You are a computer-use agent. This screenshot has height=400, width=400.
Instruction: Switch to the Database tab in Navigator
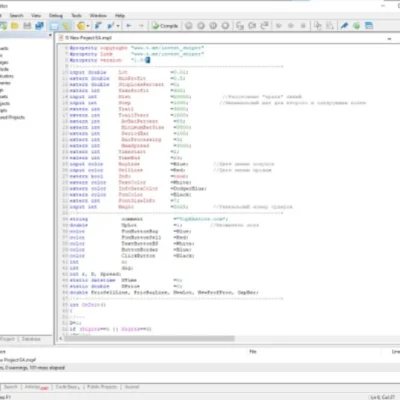pos(31,339)
